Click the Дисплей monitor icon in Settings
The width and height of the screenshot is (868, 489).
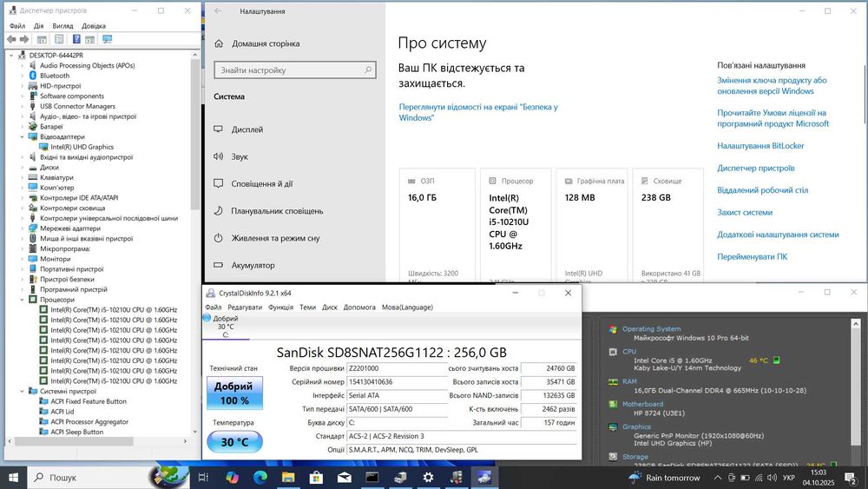coord(218,129)
